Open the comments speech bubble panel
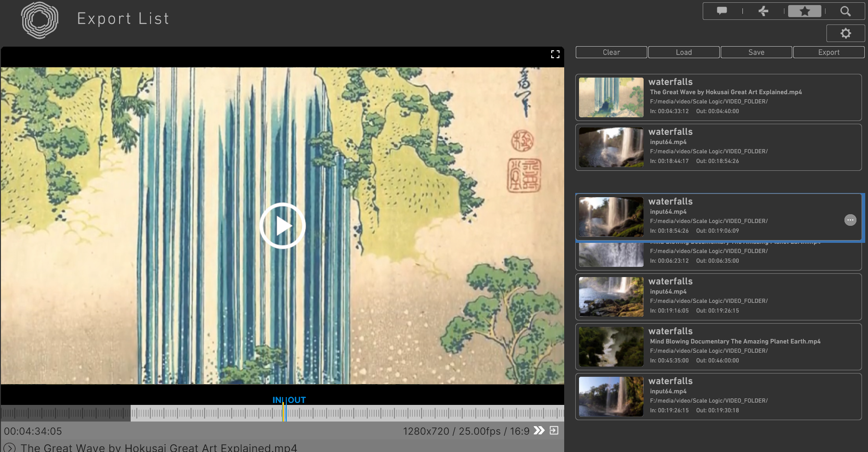The image size is (868, 452). (722, 11)
